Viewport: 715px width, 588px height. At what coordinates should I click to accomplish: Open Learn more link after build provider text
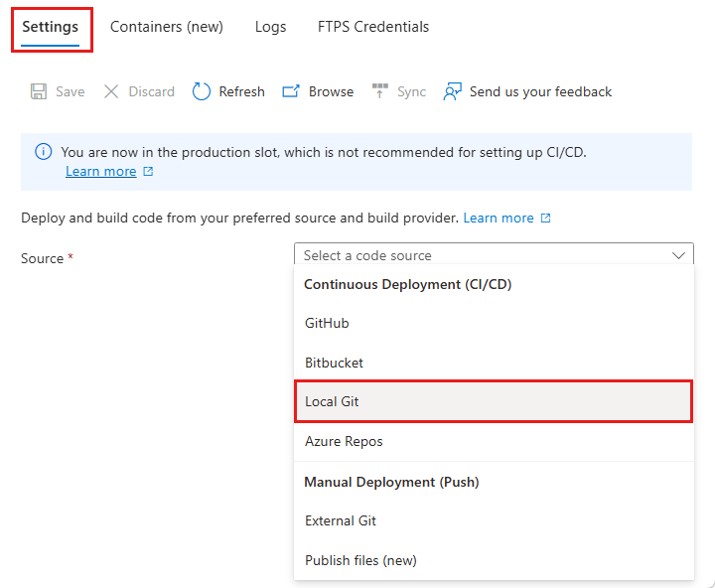coord(499,219)
